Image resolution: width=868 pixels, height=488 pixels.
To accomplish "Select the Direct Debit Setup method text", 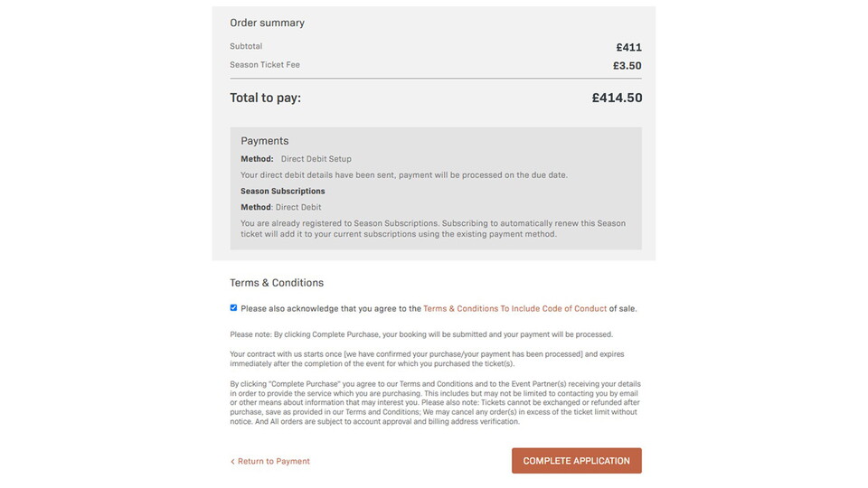I will pyautogui.click(x=316, y=159).
